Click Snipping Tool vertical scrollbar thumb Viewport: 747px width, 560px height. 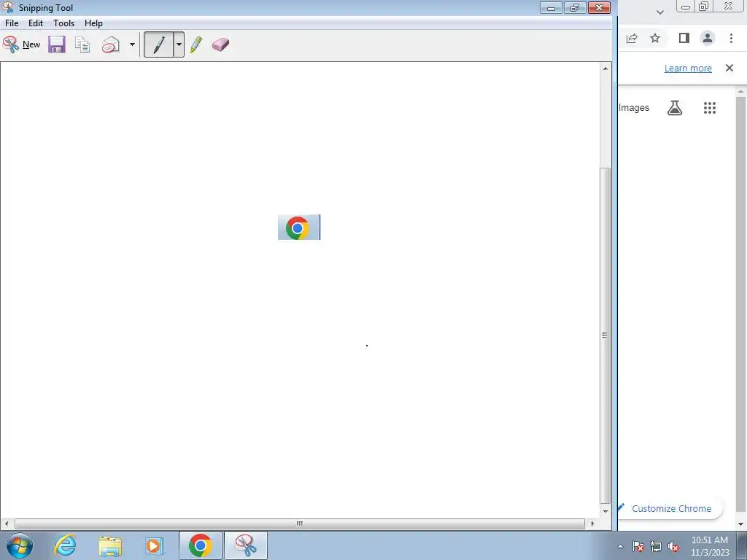pos(605,335)
